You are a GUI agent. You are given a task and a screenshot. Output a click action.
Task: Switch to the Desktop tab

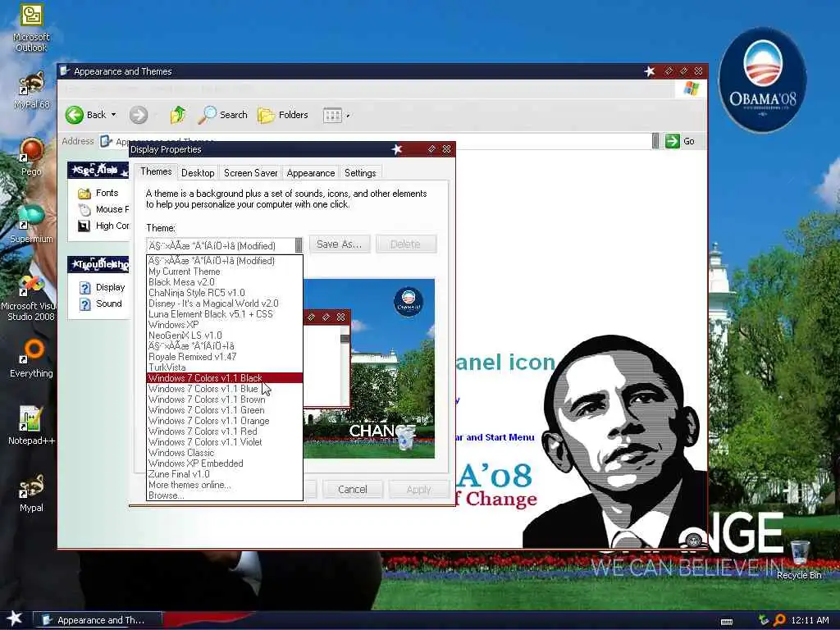[198, 172]
